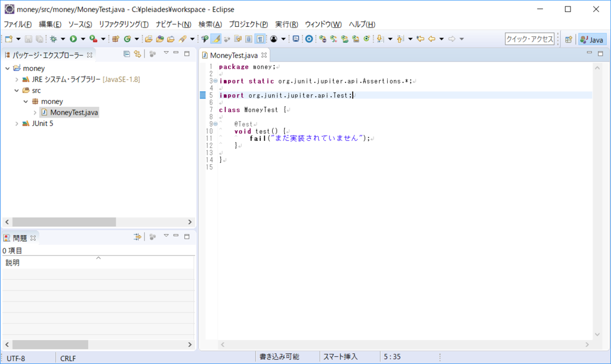This screenshot has height=364, width=611.
Task: Click the Quick Access search field
Action: click(x=530, y=39)
